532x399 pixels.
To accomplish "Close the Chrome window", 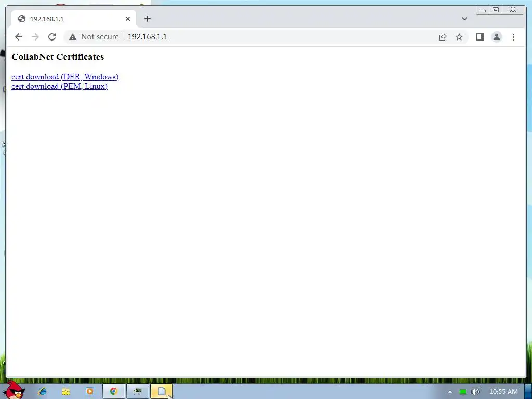I will [513, 10].
